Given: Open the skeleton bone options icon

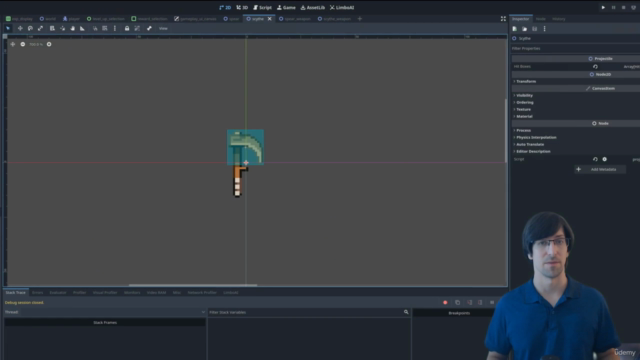Looking at the screenshot, I should [x=149, y=28].
